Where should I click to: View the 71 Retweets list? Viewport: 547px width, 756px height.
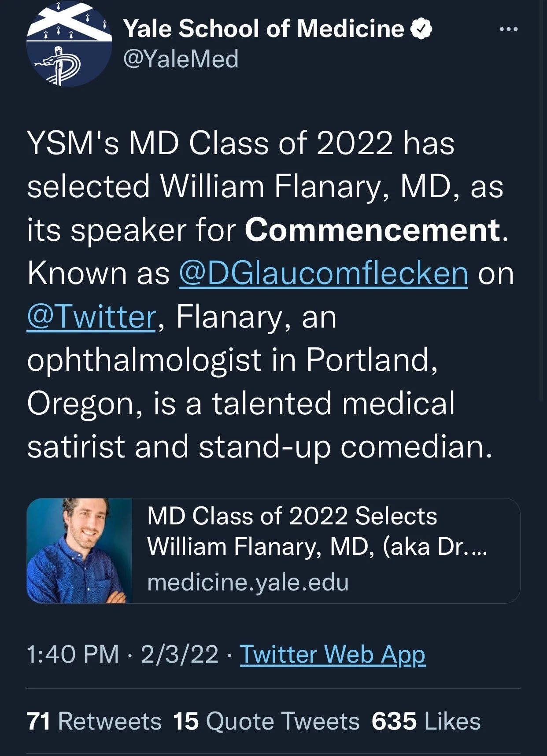(94, 721)
